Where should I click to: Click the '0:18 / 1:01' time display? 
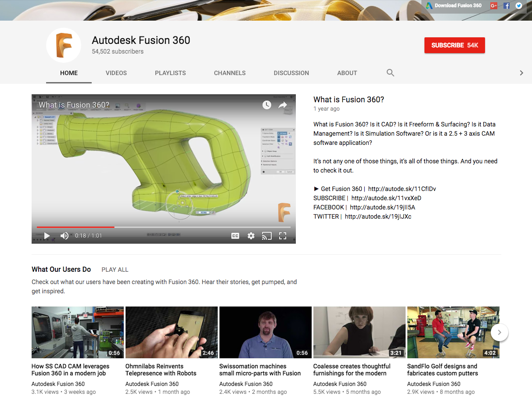pyautogui.click(x=88, y=236)
